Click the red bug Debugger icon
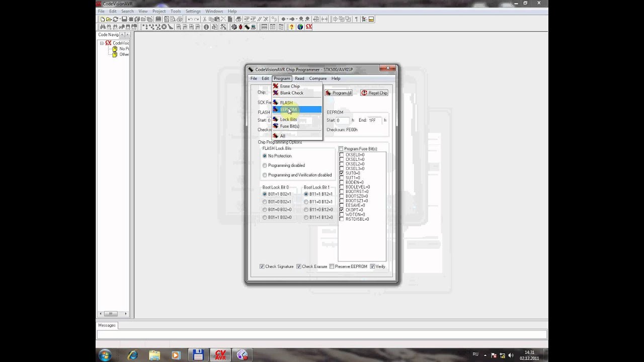Viewport: 644px width, 362px height. pyautogui.click(x=240, y=27)
